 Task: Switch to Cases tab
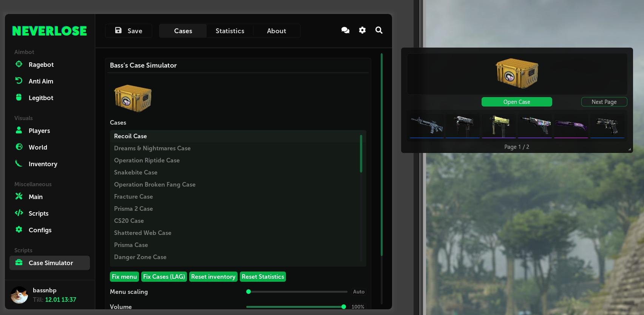(x=183, y=31)
